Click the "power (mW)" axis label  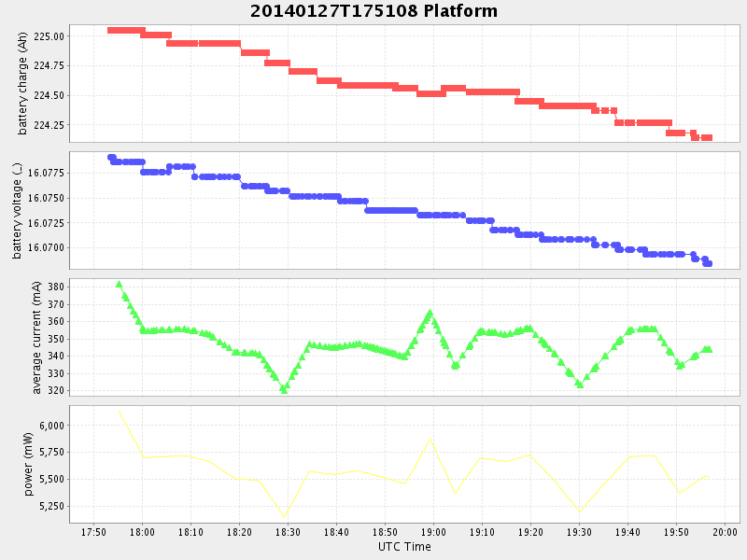click(29, 464)
